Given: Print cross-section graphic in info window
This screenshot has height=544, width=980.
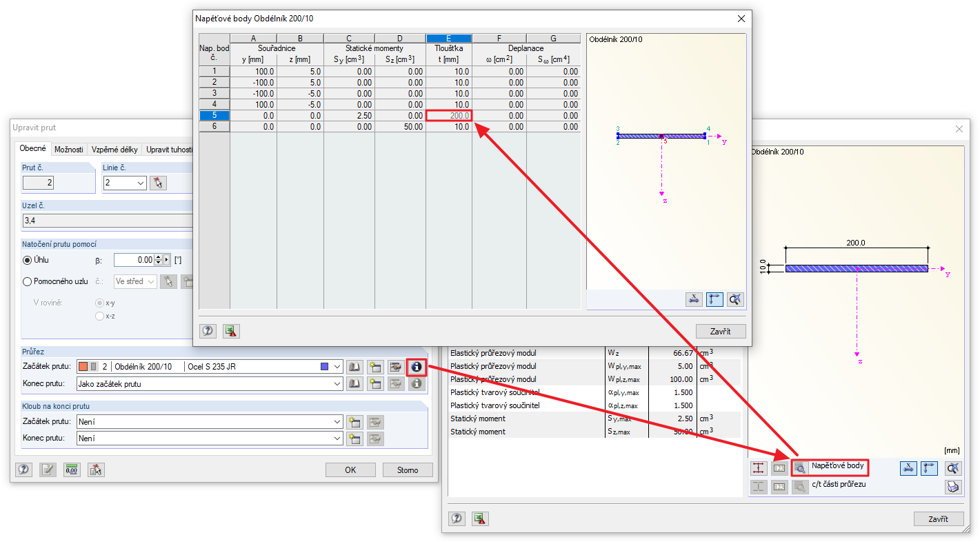Looking at the screenshot, I should click(953, 487).
